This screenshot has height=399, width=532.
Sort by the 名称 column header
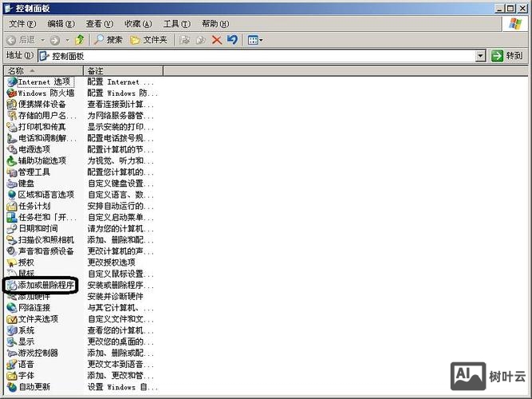pos(43,71)
